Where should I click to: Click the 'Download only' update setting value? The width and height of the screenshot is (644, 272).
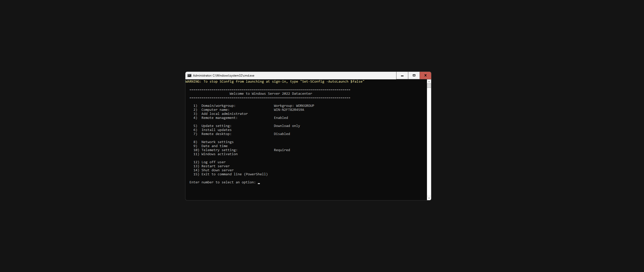287,126
